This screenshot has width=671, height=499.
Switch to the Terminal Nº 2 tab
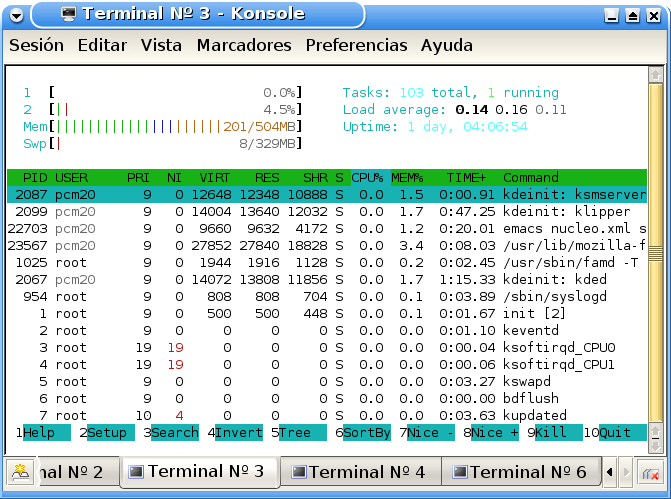point(68,472)
